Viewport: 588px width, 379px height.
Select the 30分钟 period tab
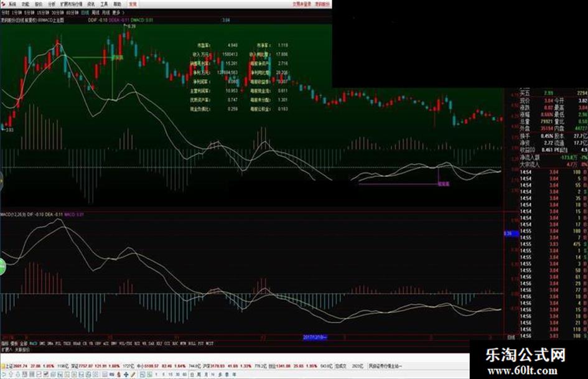coord(57,13)
